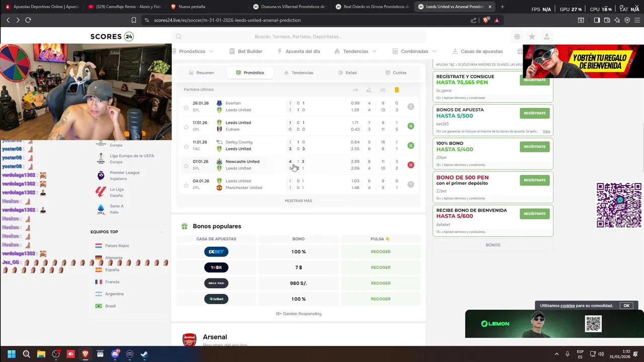Click Regístrate for bc.game bonus

coord(534,80)
